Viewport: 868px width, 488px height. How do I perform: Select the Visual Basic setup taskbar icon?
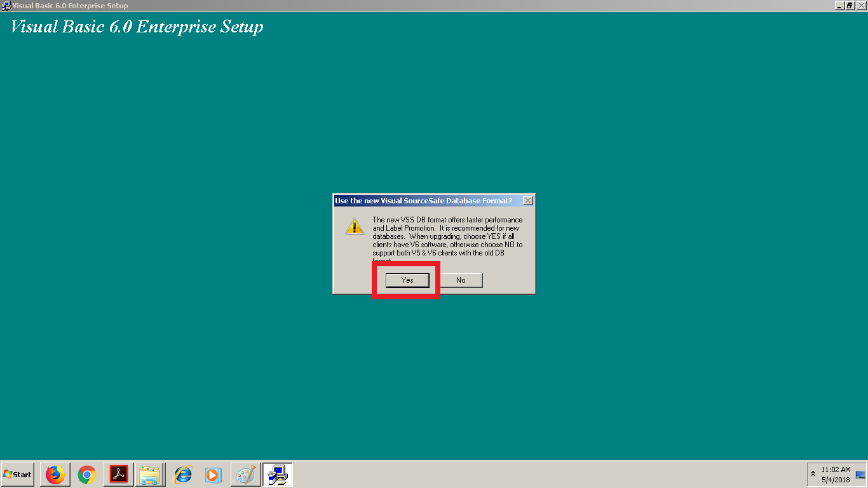click(278, 475)
